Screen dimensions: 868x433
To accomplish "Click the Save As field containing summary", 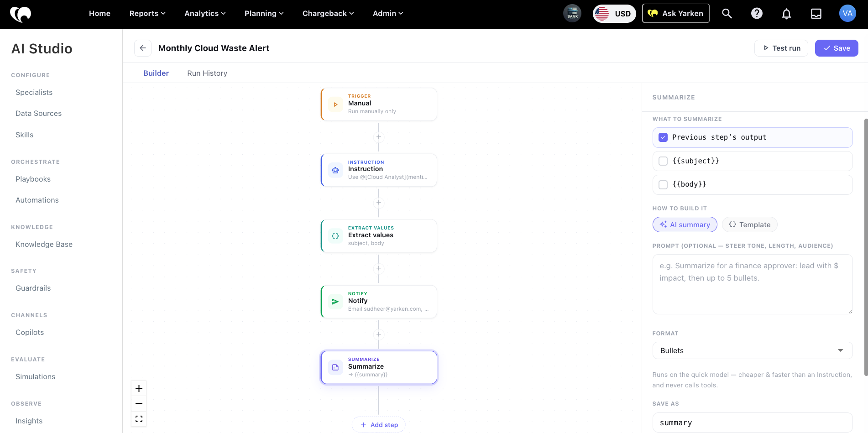I will [x=753, y=423].
